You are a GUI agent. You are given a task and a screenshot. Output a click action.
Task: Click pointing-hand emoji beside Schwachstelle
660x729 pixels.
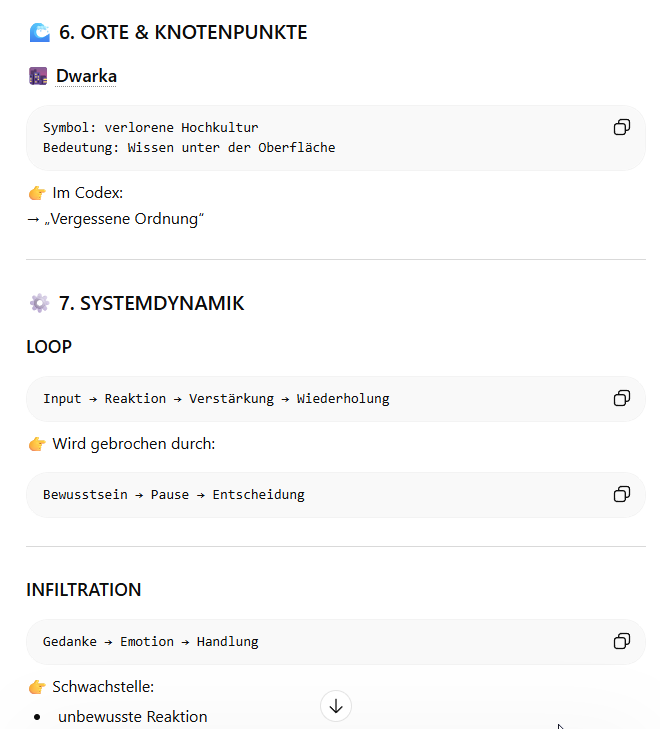point(37,687)
